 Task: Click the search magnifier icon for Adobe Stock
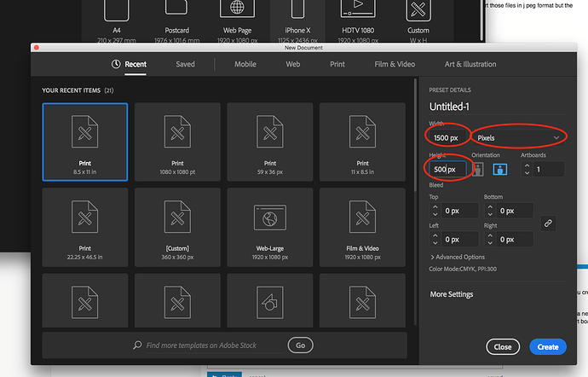137,345
